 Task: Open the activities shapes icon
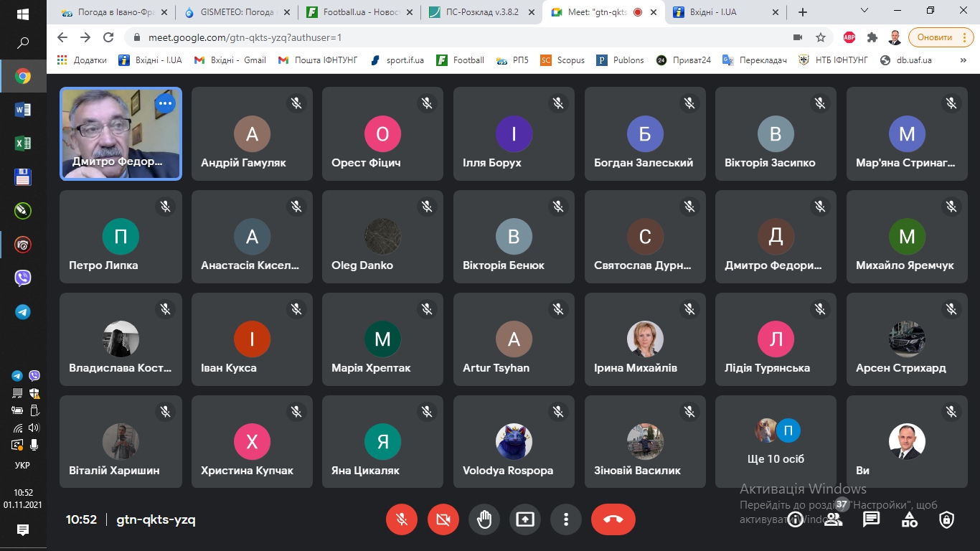click(x=909, y=519)
